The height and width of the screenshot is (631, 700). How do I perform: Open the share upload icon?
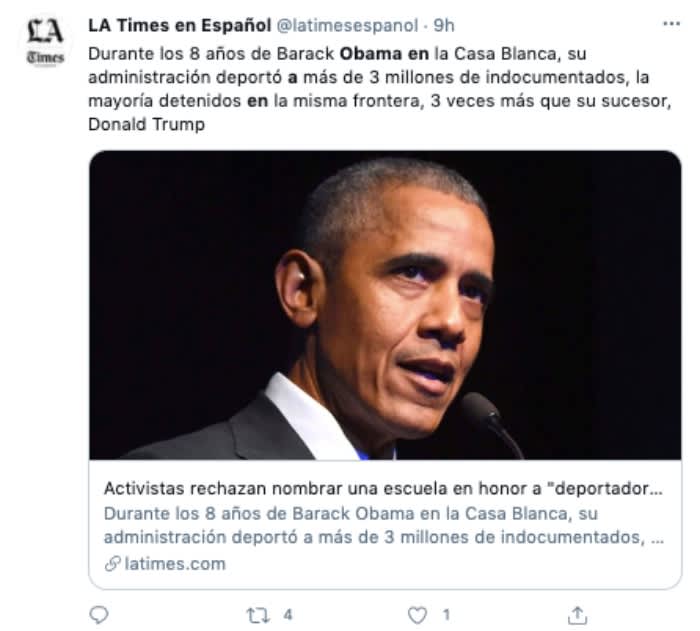[x=577, y=615]
